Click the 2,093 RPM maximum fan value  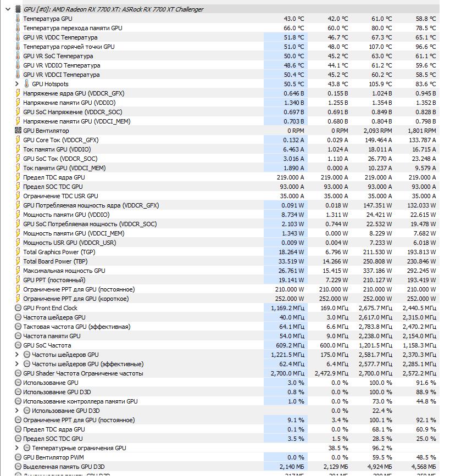[x=377, y=131]
